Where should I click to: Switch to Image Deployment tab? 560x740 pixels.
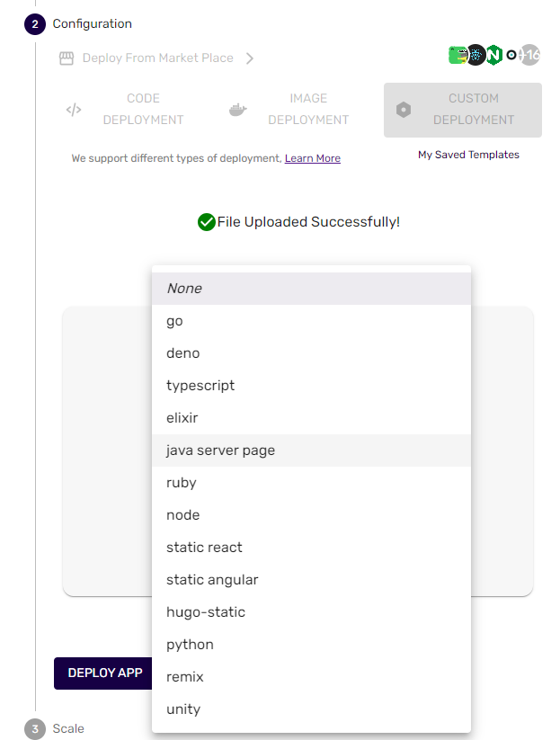308,110
